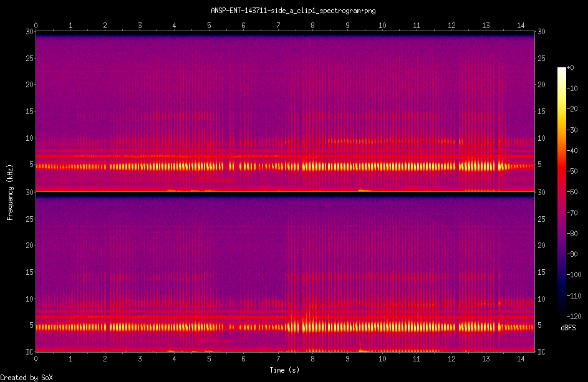Click the '0' tick on bottom time axis
The width and height of the screenshot is (588, 382).
pos(36,359)
